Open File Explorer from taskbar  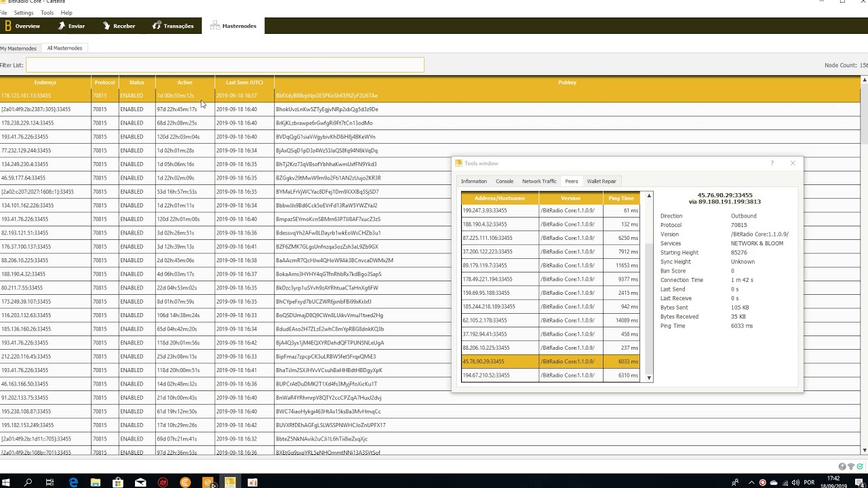pos(96,483)
